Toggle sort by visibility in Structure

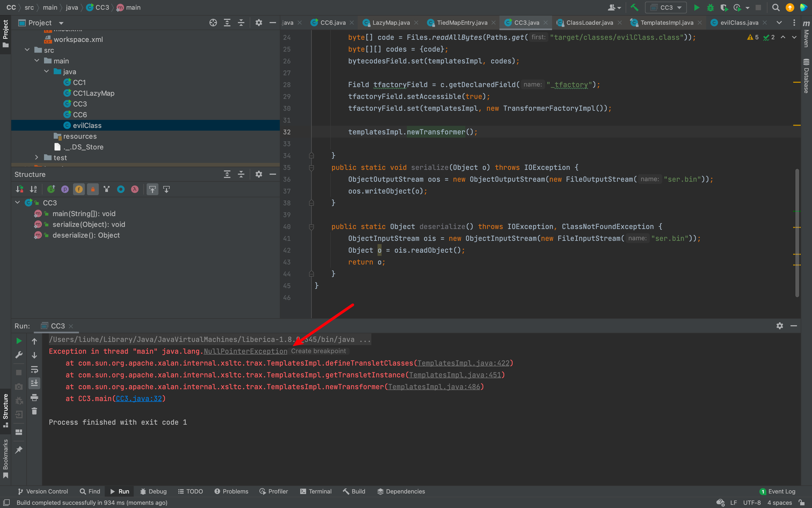point(19,189)
